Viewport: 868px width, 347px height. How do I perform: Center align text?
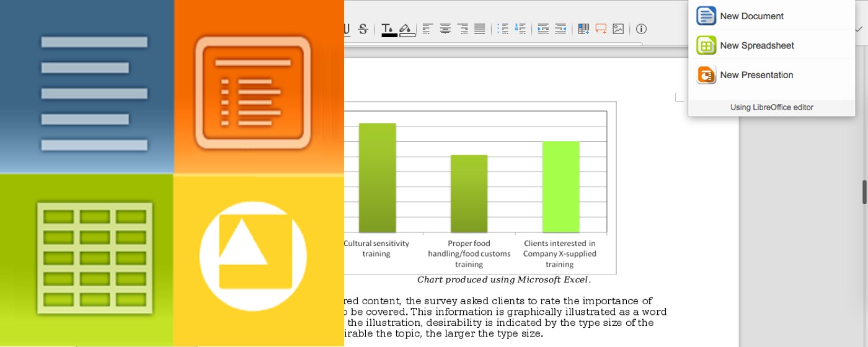(x=445, y=29)
